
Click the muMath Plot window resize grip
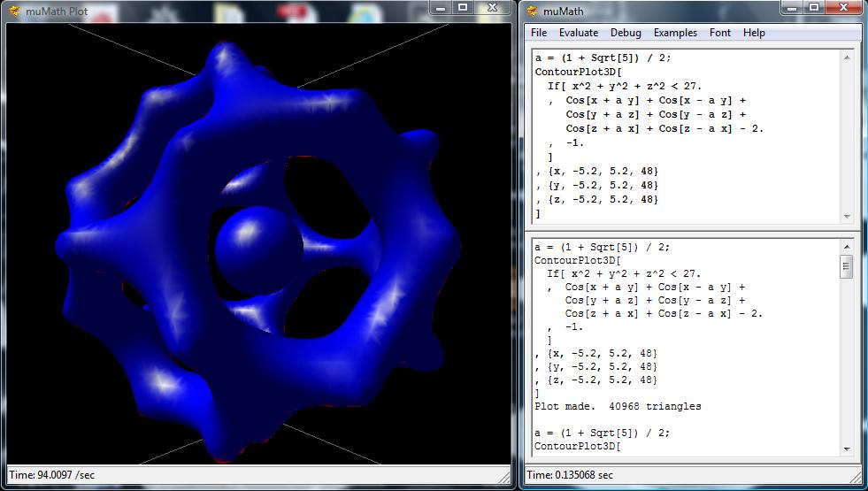(x=504, y=477)
